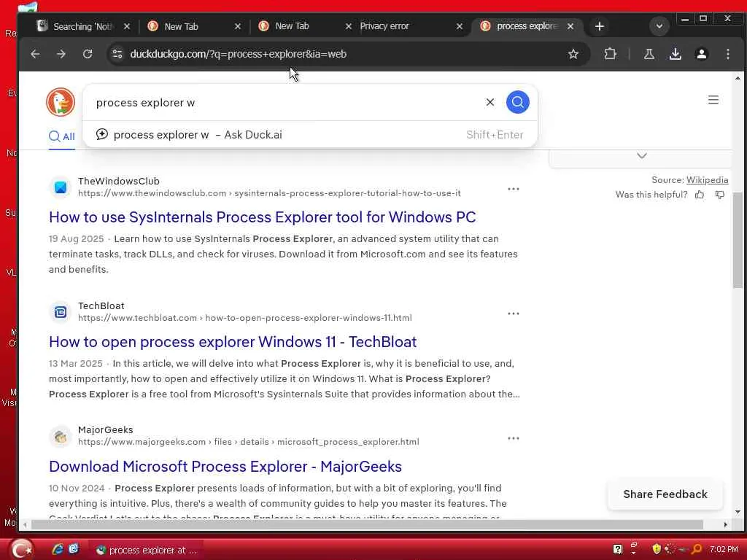Click the horizontal scrollbar at page bottom
This screenshot has height=560, width=747.
pos(367,525)
